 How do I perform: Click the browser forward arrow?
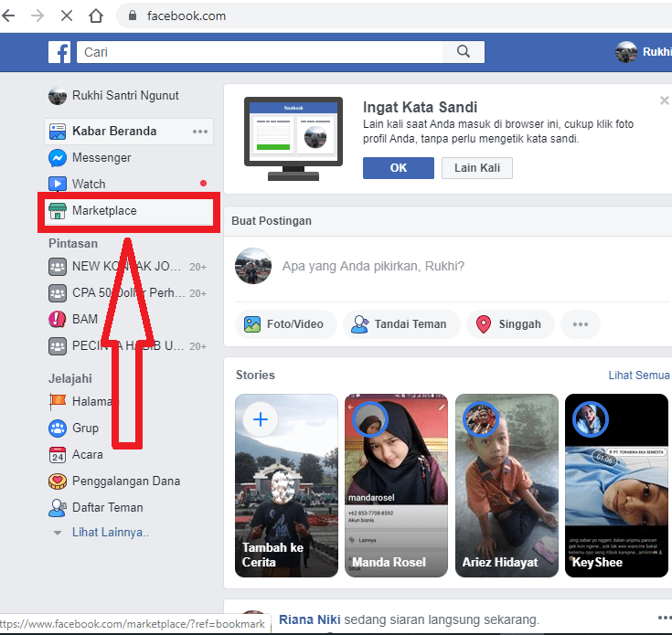(37, 16)
